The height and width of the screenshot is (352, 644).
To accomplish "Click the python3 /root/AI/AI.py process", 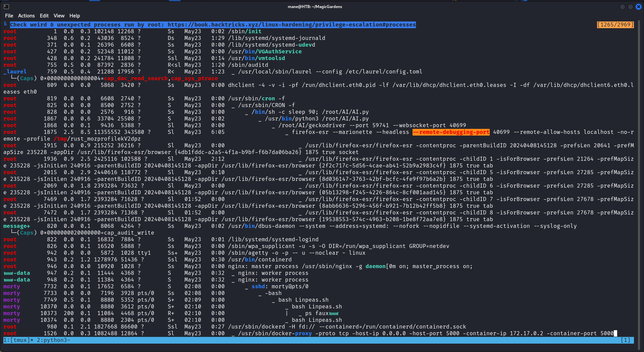I will [317, 118].
